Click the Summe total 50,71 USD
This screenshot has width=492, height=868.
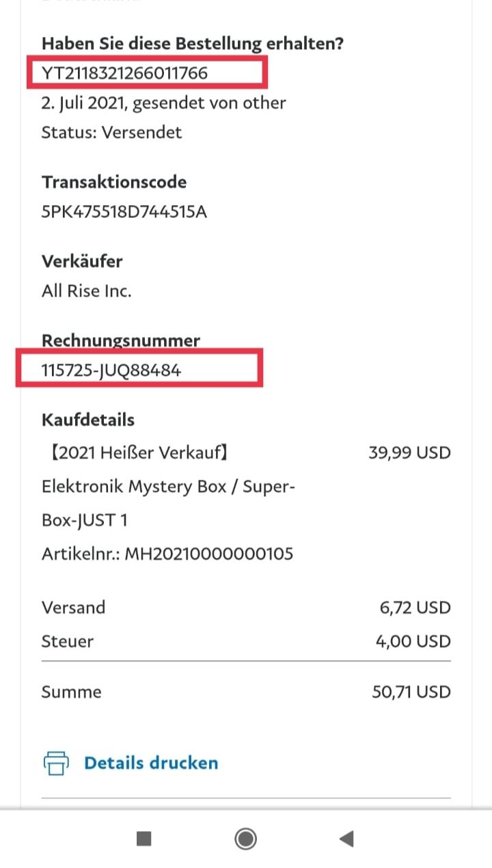(411, 692)
